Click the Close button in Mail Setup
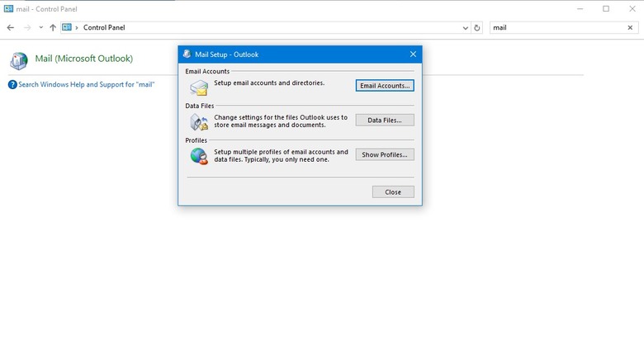The image size is (644, 364). point(393,191)
